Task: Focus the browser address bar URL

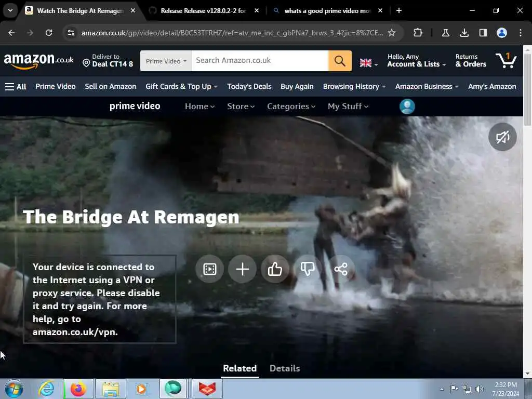Action: [x=232, y=33]
